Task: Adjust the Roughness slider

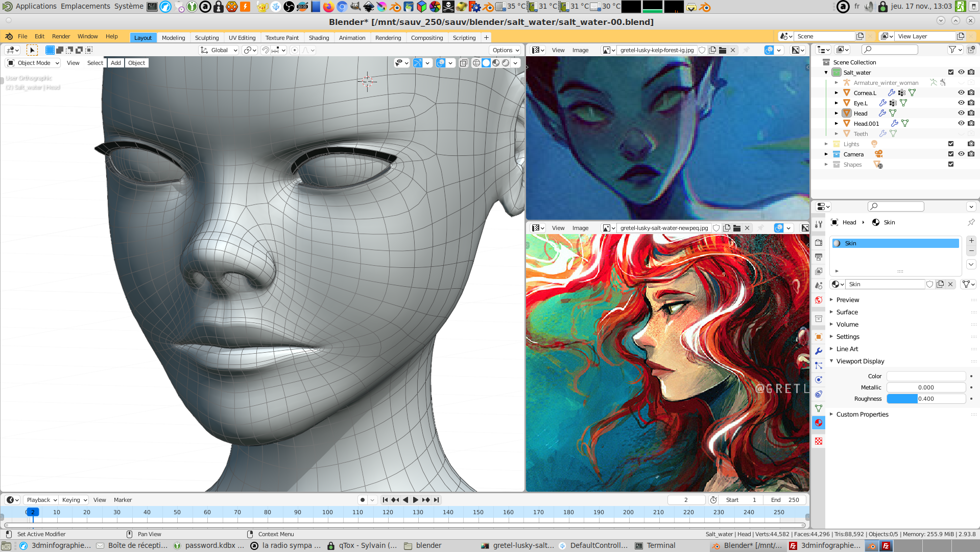Action: (x=926, y=399)
